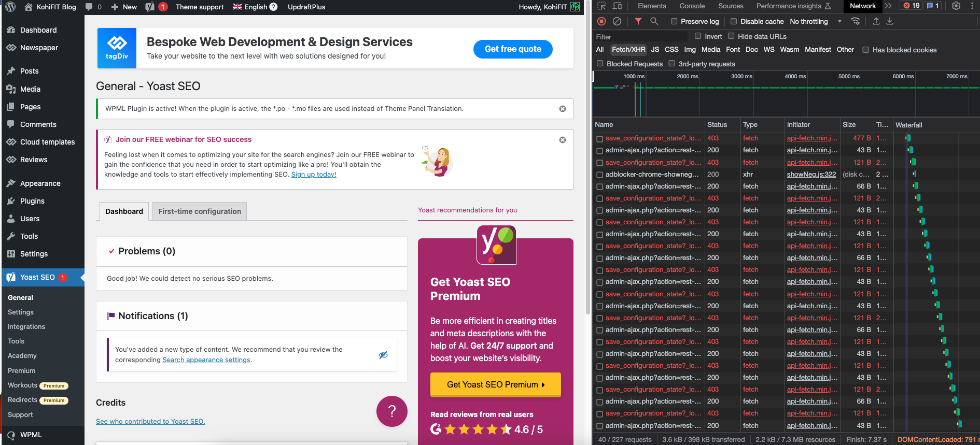This screenshot has height=445, width=980.
Task: Hide notification with crossed eye icon
Action: (383, 355)
